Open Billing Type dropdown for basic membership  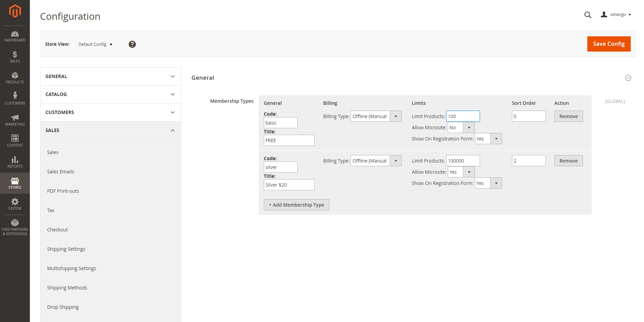click(376, 116)
